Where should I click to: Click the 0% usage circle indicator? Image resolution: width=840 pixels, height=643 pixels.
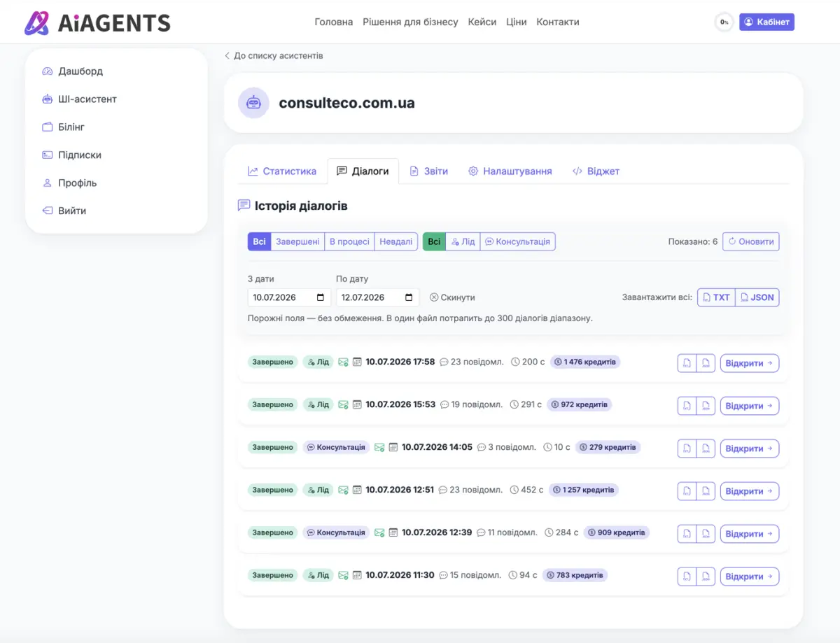click(724, 22)
